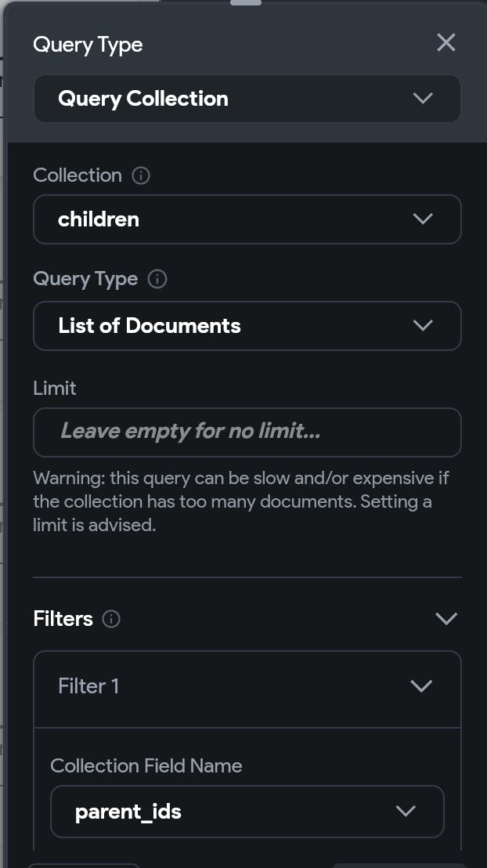Viewport: 487px width, 868px height.
Task: Click the Limit input field
Action: point(247,432)
